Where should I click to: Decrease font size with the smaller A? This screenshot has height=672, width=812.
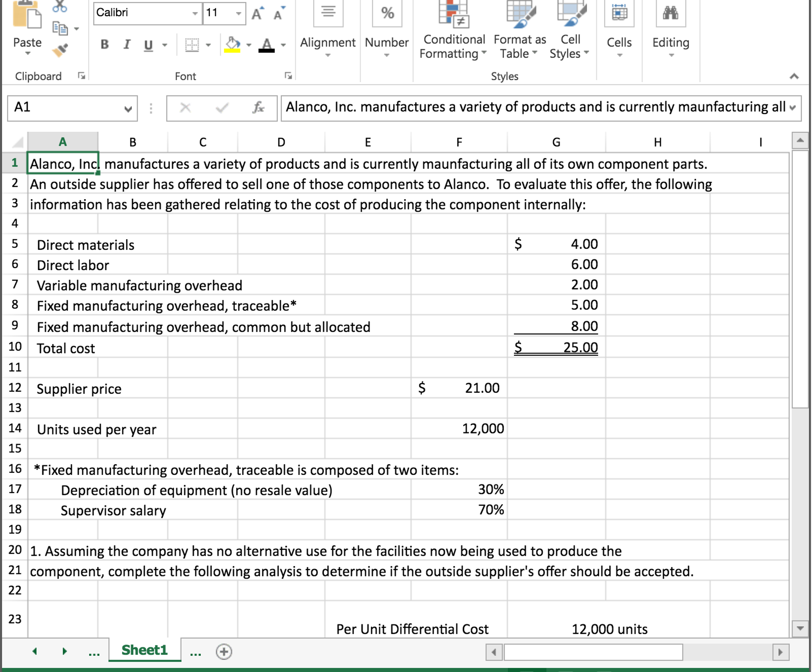[x=279, y=13]
